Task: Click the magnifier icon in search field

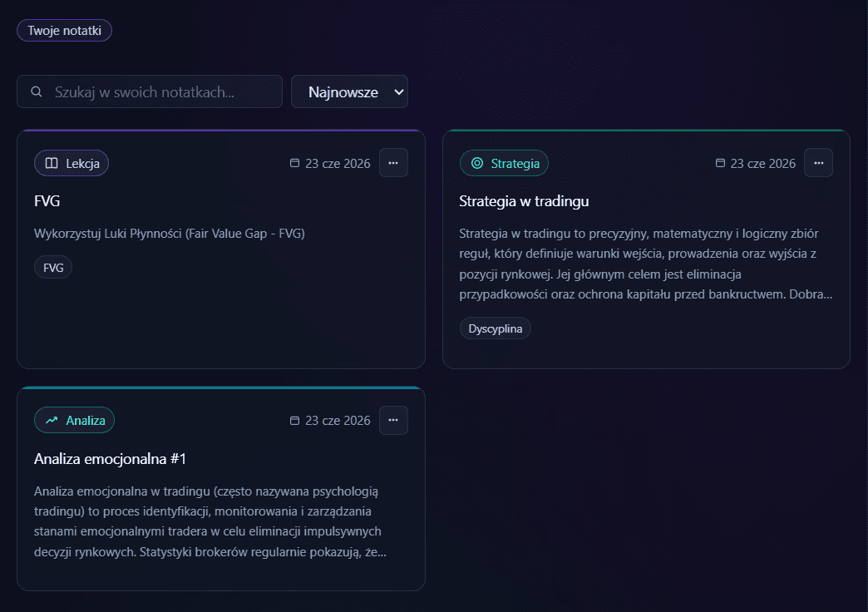Action: click(x=37, y=91)
